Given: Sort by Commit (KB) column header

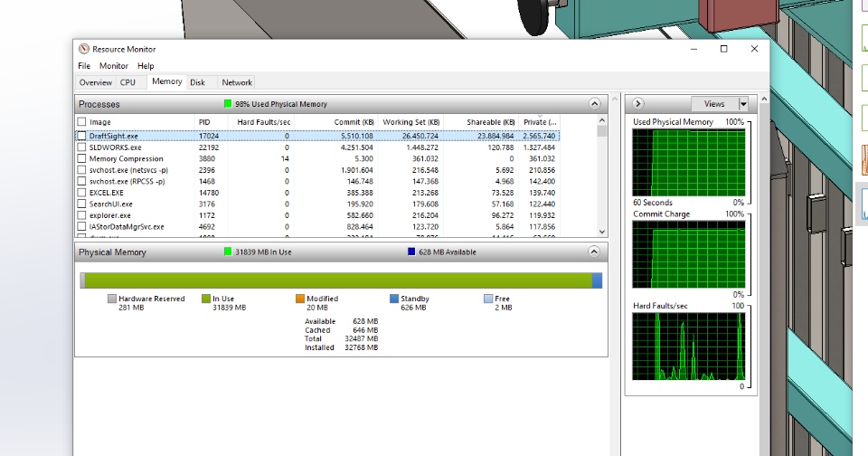Looking at the screenshot, I should [354, 122].
